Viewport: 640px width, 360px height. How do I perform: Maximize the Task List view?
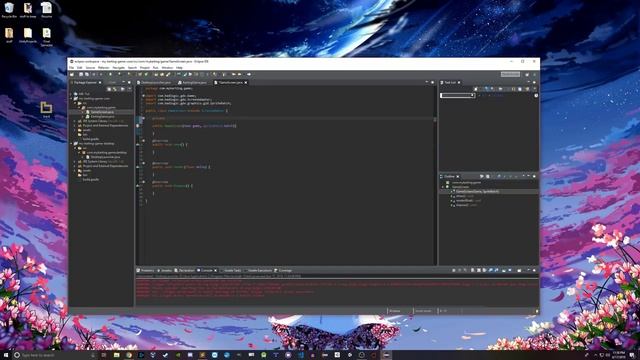pos(534,82)
